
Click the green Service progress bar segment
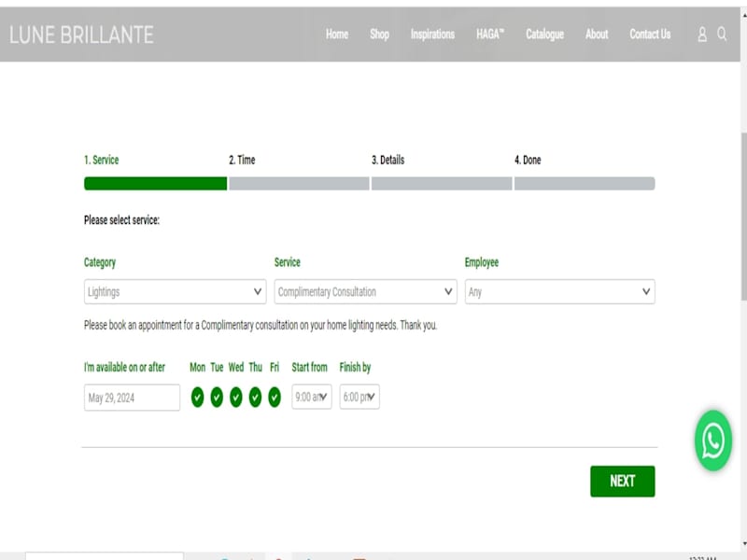(x=155, y=183)
